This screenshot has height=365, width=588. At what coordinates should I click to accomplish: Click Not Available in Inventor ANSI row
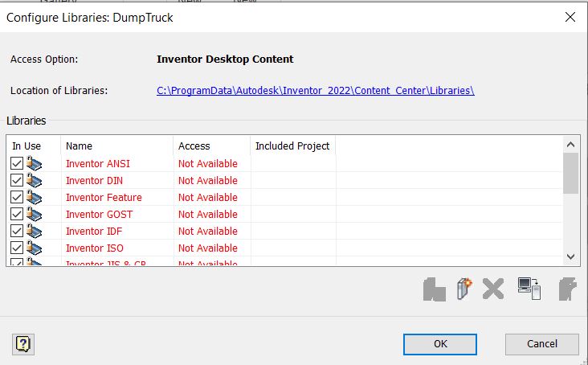click(208, 163)
